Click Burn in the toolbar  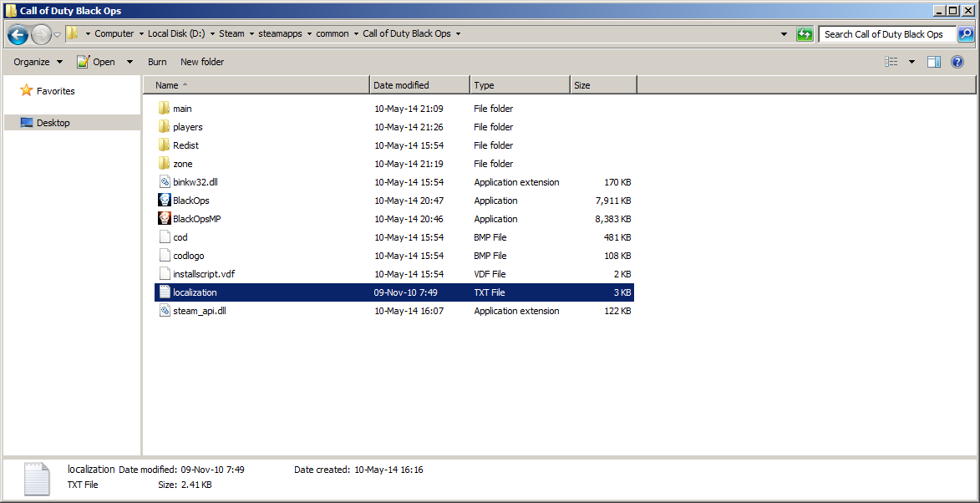157,62
